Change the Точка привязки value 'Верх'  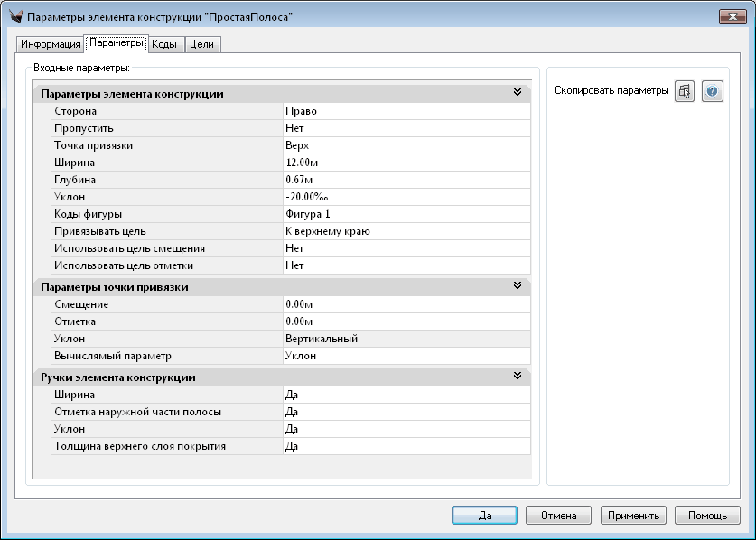click(406, 145)
